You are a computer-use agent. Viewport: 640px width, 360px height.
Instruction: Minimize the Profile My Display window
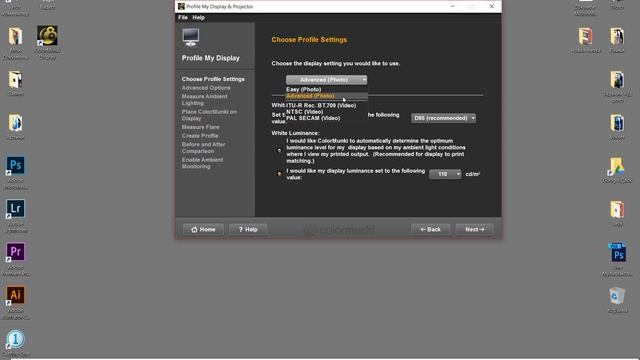452,7
